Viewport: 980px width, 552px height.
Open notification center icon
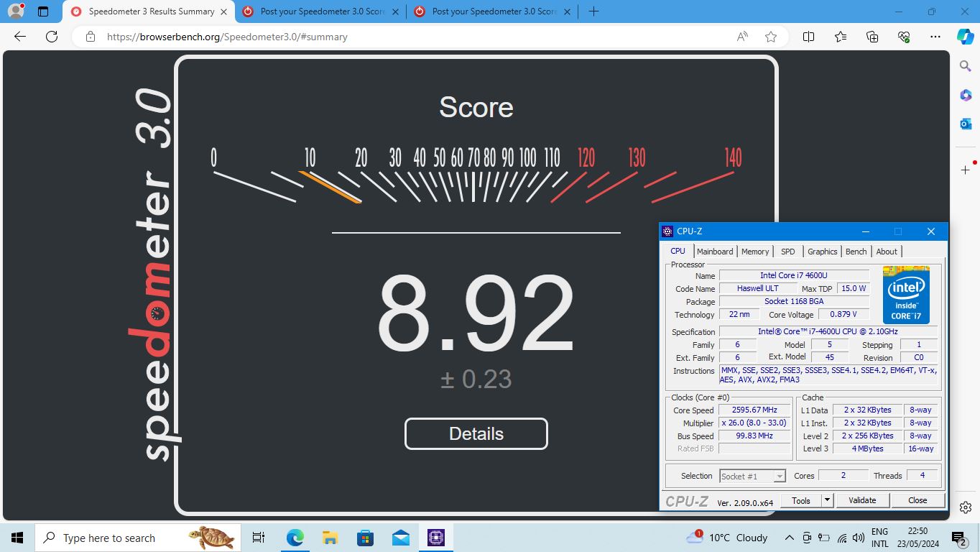[958, 538]
